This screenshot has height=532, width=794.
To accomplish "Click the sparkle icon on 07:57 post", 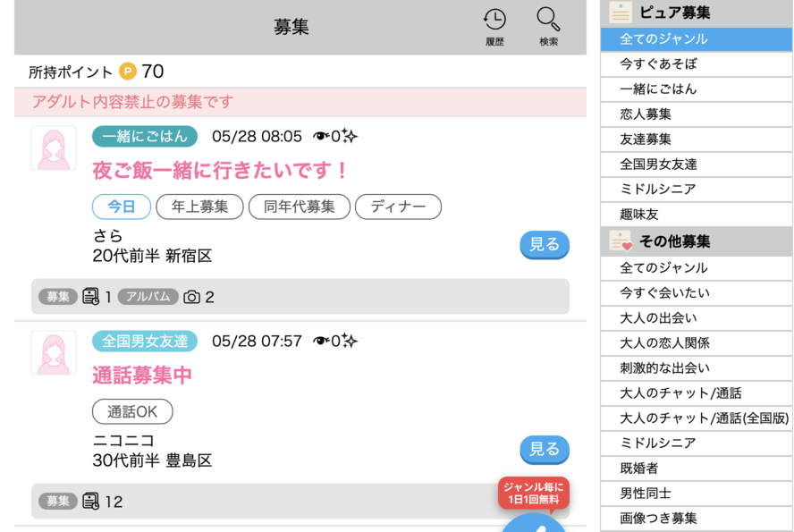I will coord(350,342).
